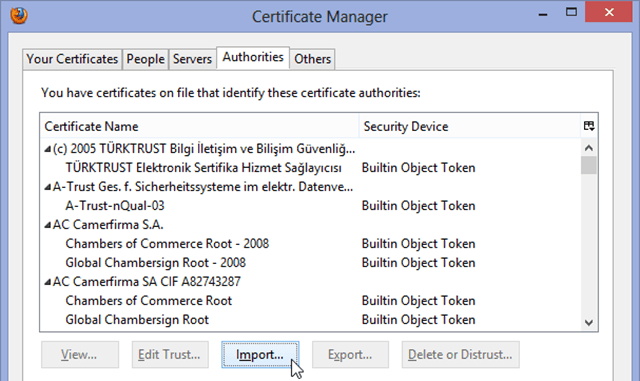The height and width of the screenshot is (381, 640).
Task: Click the Firefox icon in the title bar
Action: pyautogui.click(x=19, y=16)
